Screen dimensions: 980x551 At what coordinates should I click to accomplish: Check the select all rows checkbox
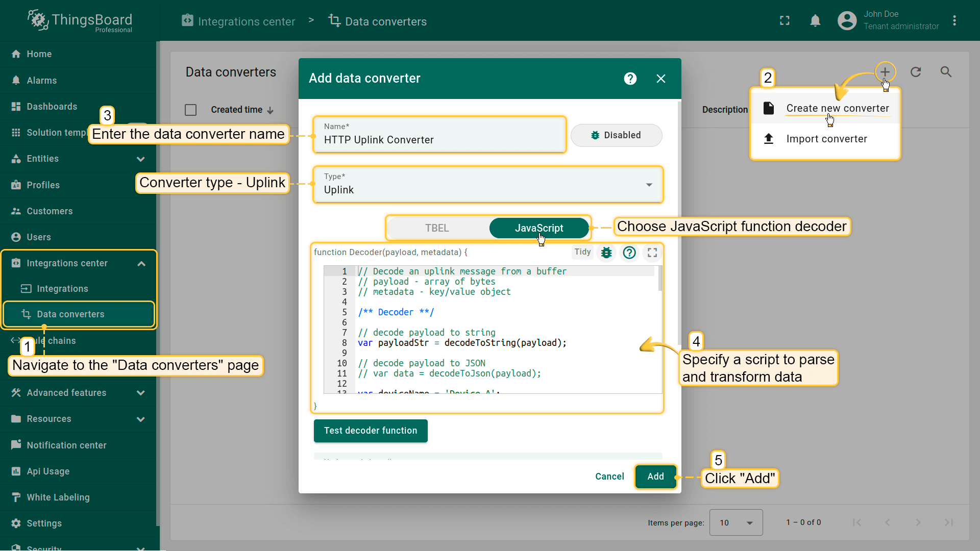190,110
